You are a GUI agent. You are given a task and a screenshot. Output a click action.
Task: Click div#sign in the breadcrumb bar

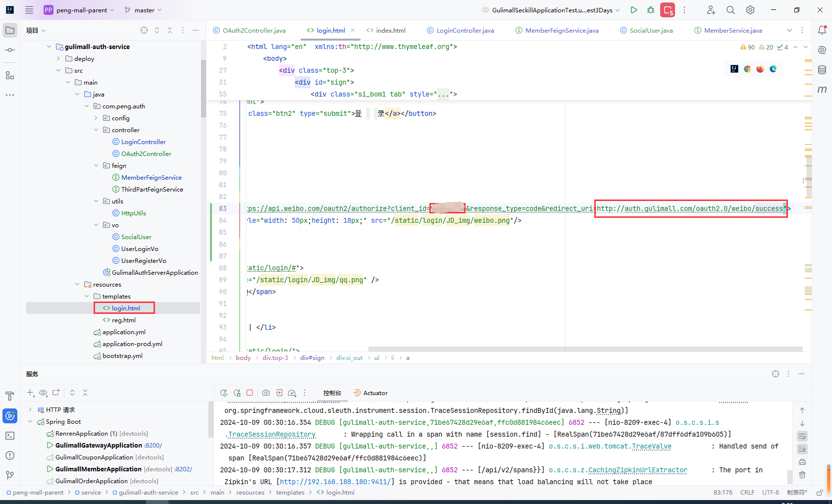click(312, 357)
